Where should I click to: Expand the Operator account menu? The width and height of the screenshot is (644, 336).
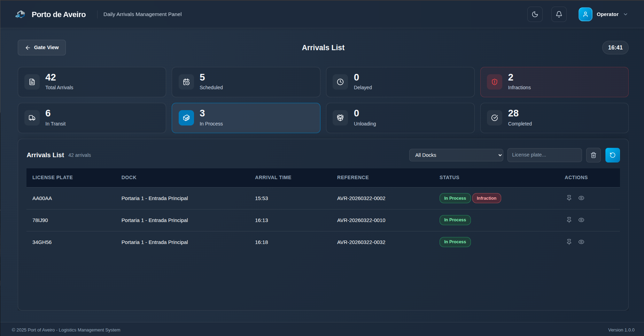pyautogui.click(x=605, y=14)
